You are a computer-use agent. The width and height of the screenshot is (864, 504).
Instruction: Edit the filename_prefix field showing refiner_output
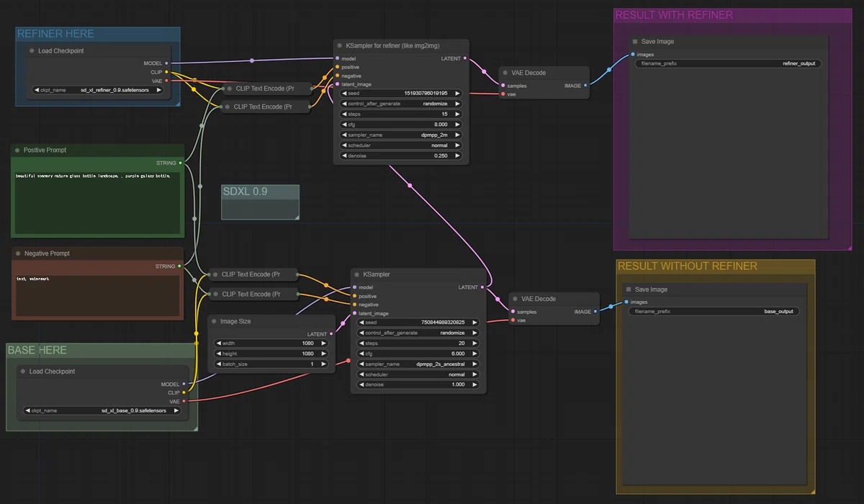click(x=728, y=63)
